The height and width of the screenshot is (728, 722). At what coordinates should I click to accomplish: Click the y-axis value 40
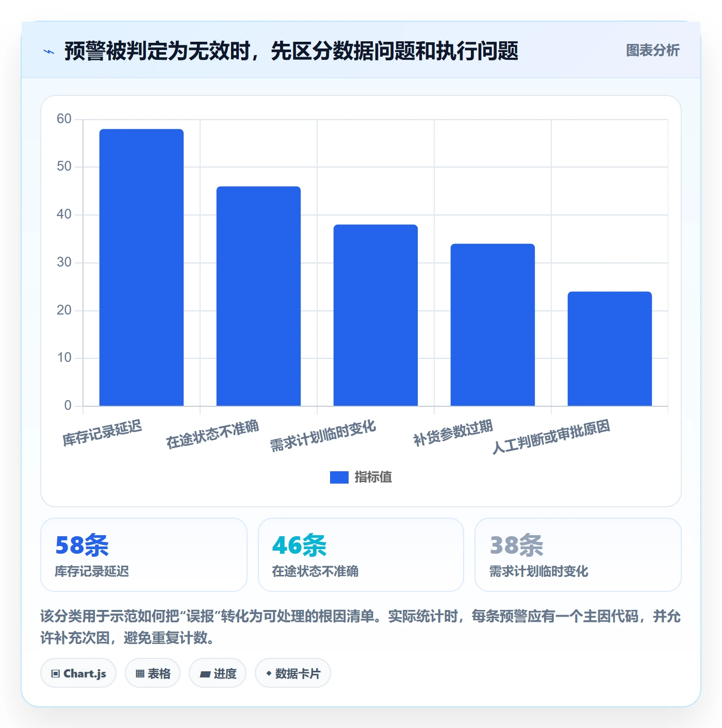(64, 214)
